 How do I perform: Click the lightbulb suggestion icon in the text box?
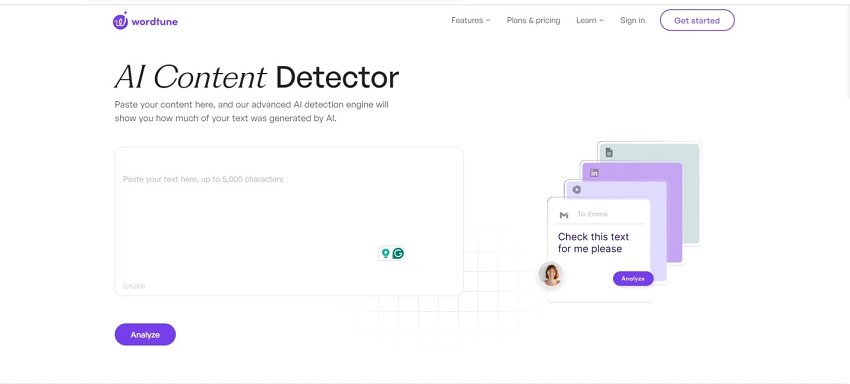tap(385, 253)
